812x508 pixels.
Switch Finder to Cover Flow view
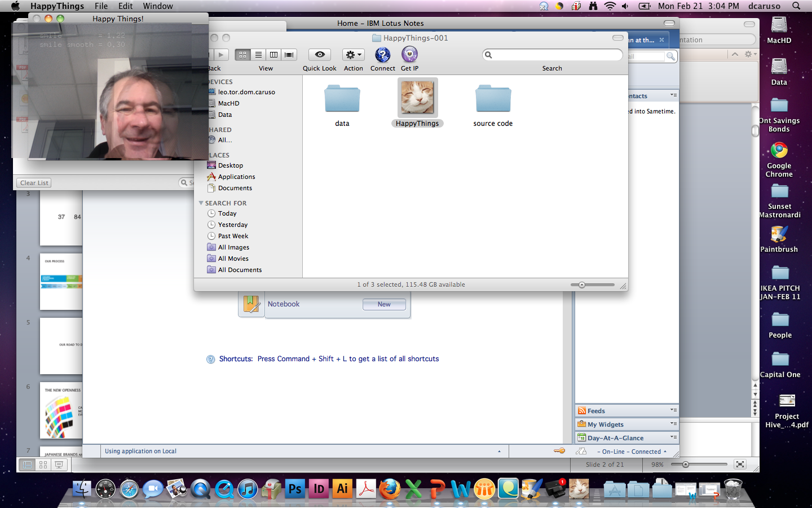[289, 55]
